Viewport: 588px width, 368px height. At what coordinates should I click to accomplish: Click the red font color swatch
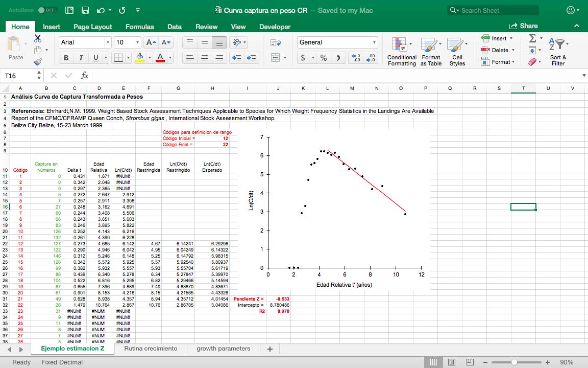160,58
